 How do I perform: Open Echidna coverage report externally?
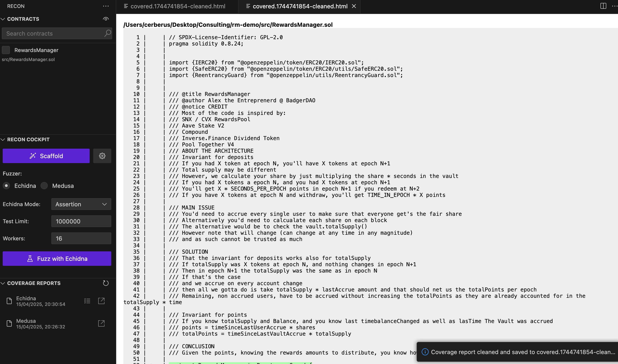pos(101,301)
